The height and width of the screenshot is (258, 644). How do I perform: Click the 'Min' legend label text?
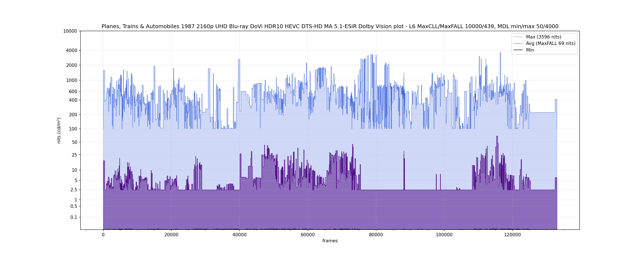tap(530, 50)
